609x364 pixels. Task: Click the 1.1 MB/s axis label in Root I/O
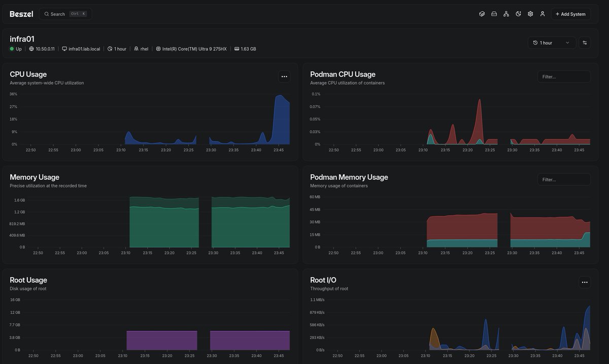[x=317, y=300]
